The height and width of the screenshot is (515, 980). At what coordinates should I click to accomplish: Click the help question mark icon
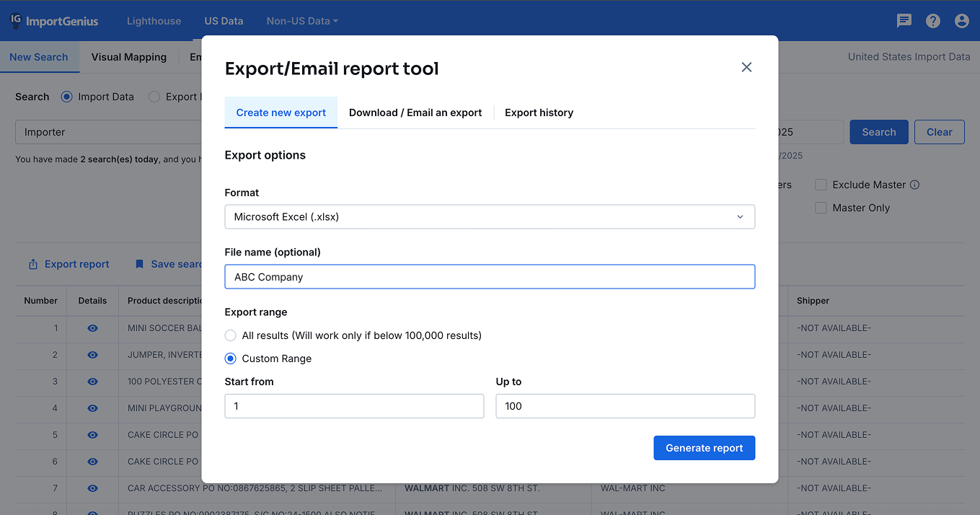pyautogui.click(x=932, y=21)
